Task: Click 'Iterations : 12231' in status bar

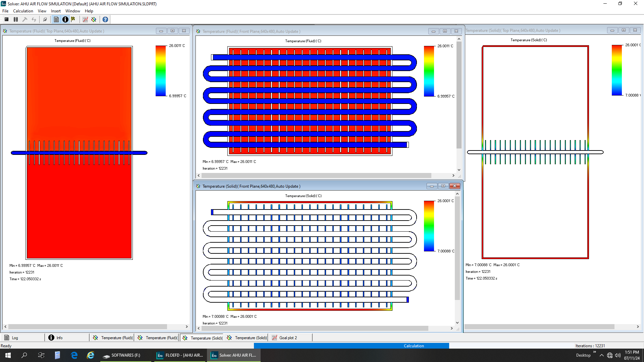Action: (590, 346)
